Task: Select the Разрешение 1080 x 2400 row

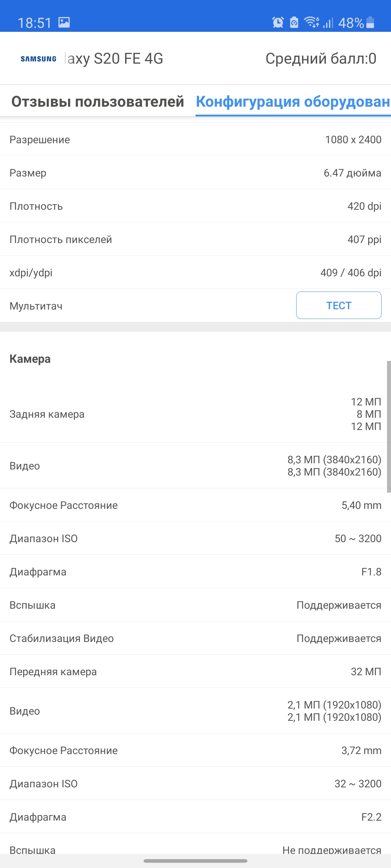Action: pyautogui.click(x=195, y=140)
